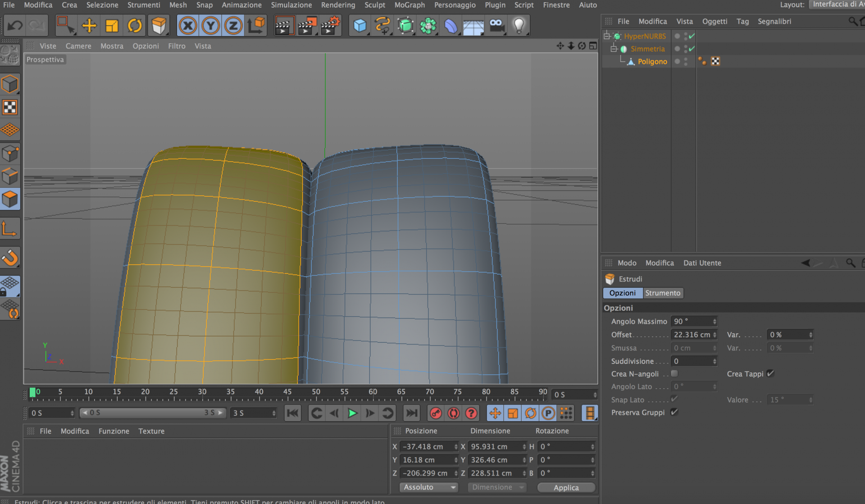Screen dimensions: 865x504
Task: Click the Applica button
Action: [x=566, y=487]
